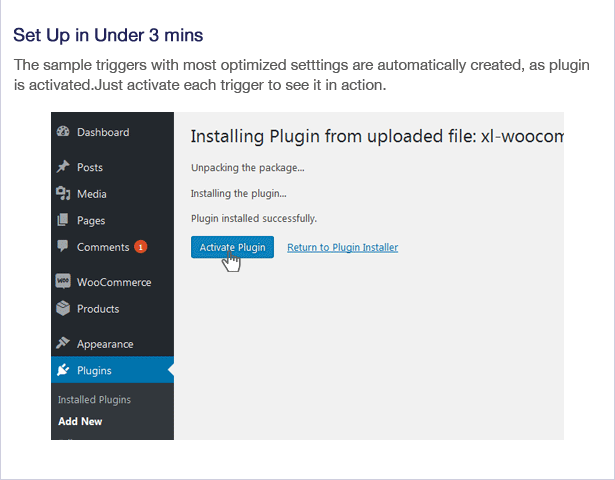615x480 pixels.
Task: Click the Products box icon
Action: click(63, 308)
